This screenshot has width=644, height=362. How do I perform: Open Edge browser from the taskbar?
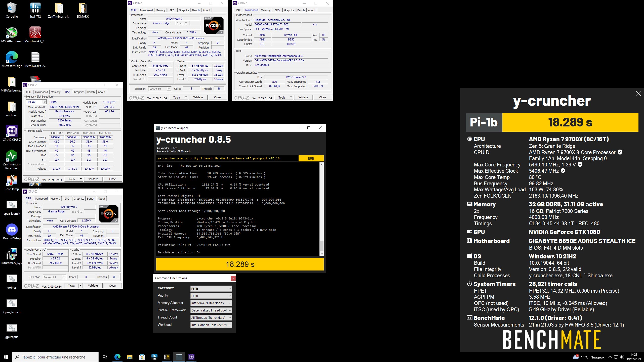[117, 357]
